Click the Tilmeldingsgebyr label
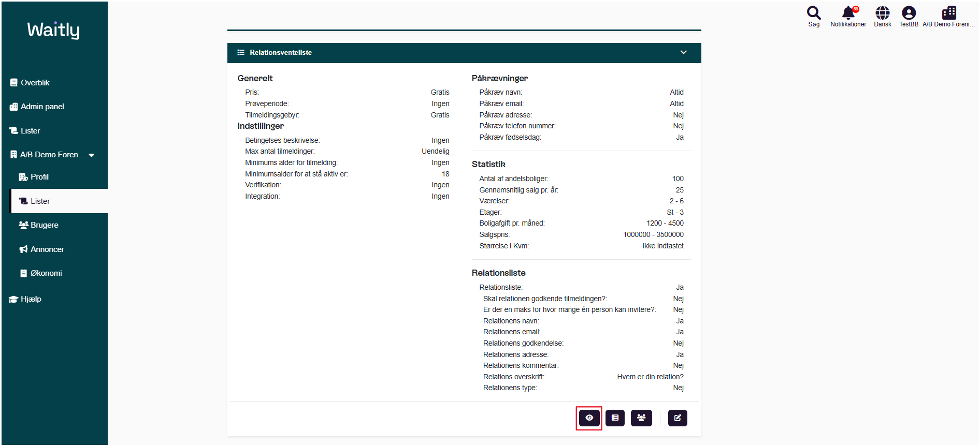Screen dimensions: 980x446 pyautogui.click(x=272, y=115)
